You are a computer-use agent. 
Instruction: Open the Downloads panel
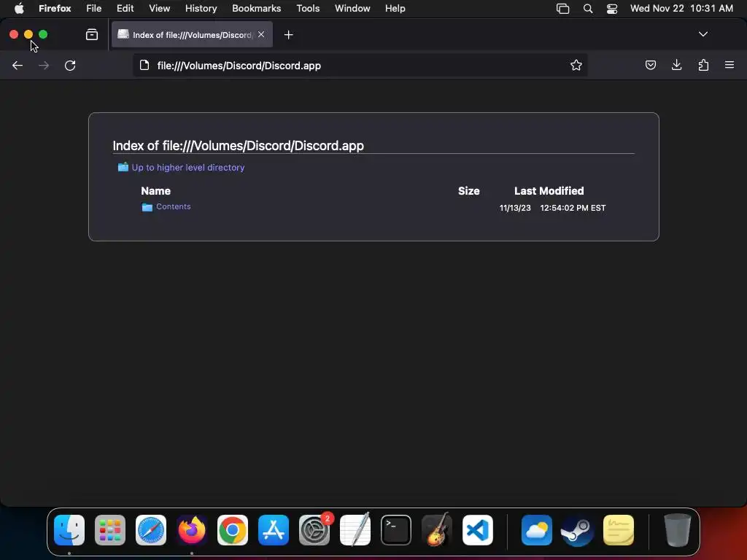point(676,65)
